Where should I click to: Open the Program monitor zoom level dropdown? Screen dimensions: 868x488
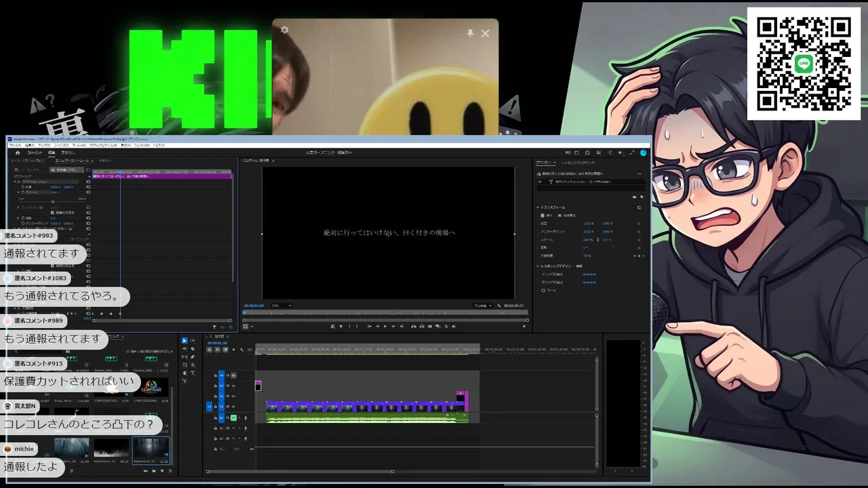point(281,306)
